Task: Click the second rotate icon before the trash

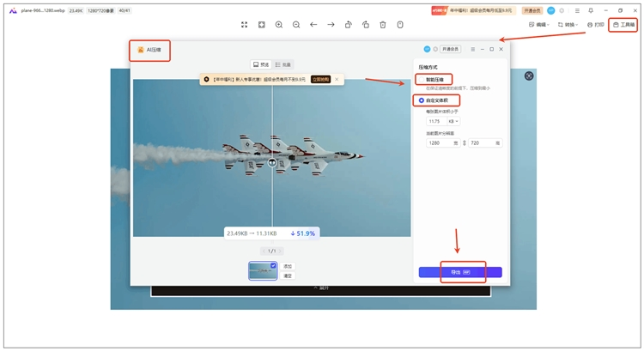Action: [x=366, y=25]
